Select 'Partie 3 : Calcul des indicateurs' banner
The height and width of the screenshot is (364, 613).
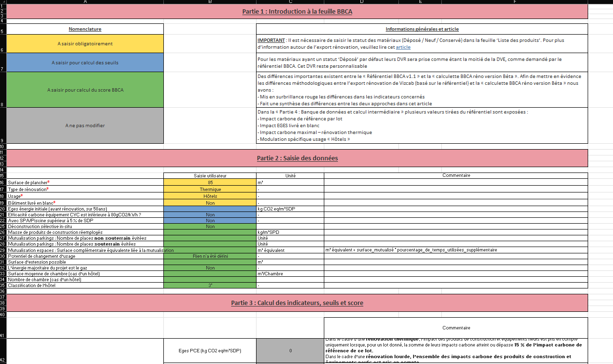tap(297, 303)
